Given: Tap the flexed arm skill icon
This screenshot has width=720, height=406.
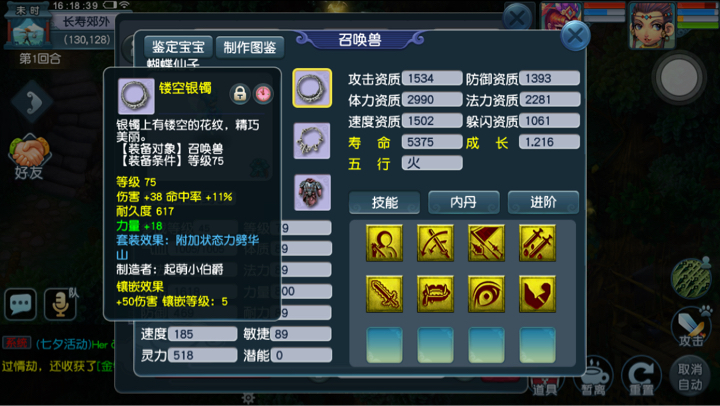Looking at the screenshot, I should click(537, 294).
